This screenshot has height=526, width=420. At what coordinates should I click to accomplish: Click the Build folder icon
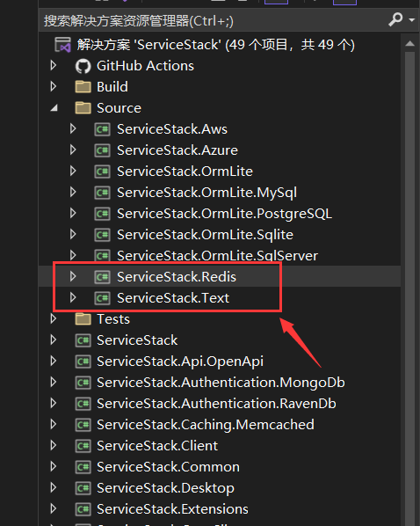point(83,86)
